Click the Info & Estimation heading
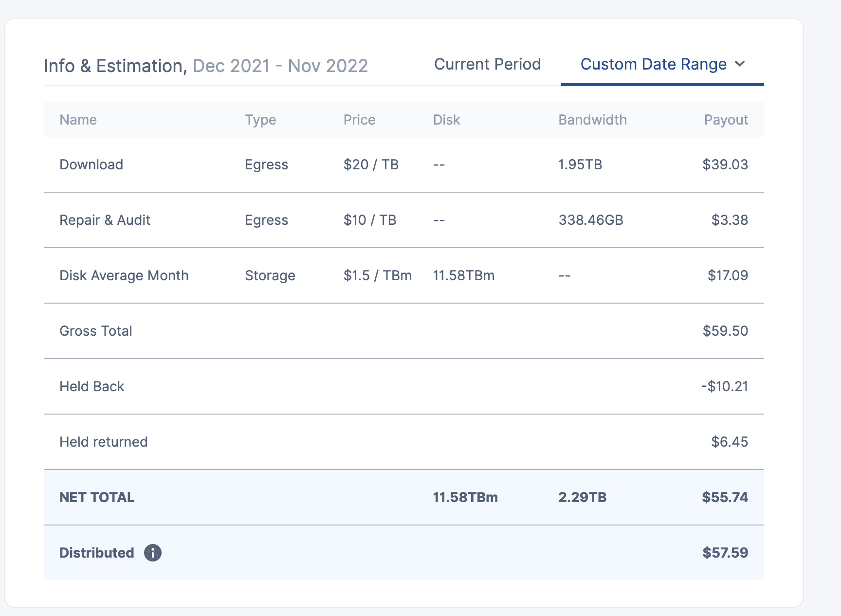 pyautogui.click(x=115, y=66)
